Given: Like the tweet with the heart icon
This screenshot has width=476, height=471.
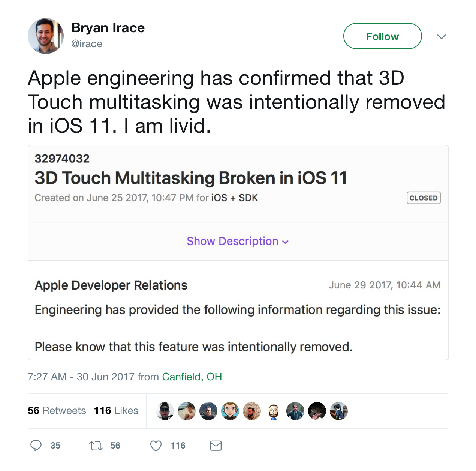Looking at the screenshot, I should coord(156,445).
